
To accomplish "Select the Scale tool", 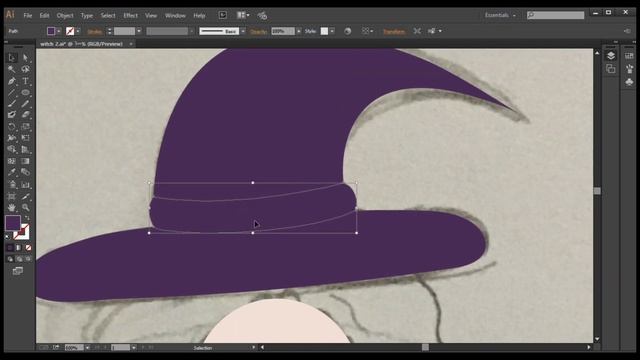I will click(x=25, y=127).
